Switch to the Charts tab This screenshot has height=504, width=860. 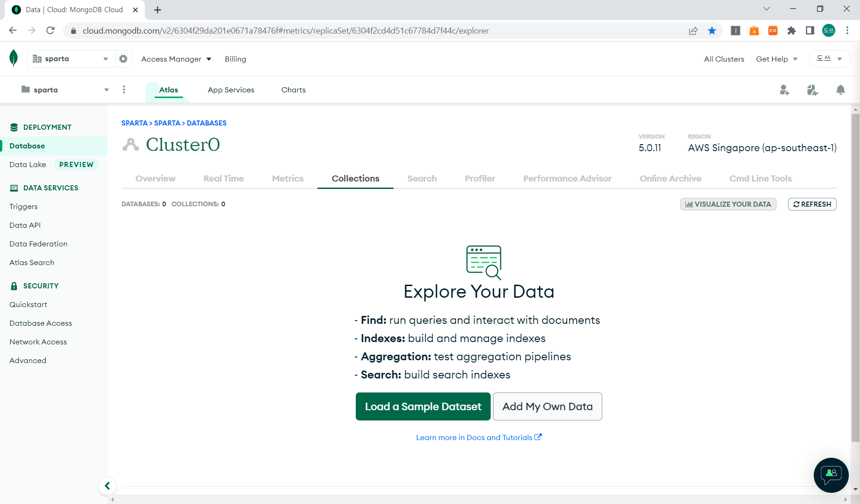pos(294,90)
